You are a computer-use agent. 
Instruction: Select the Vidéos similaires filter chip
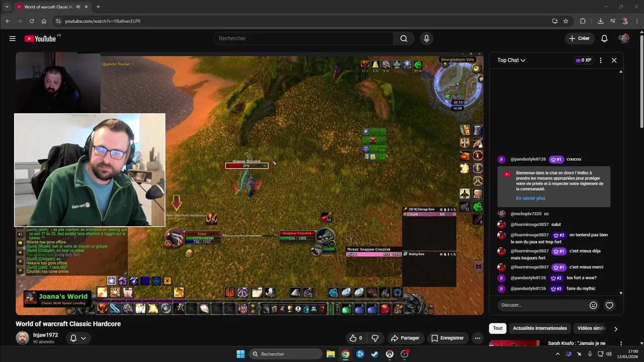coord(592,328)
